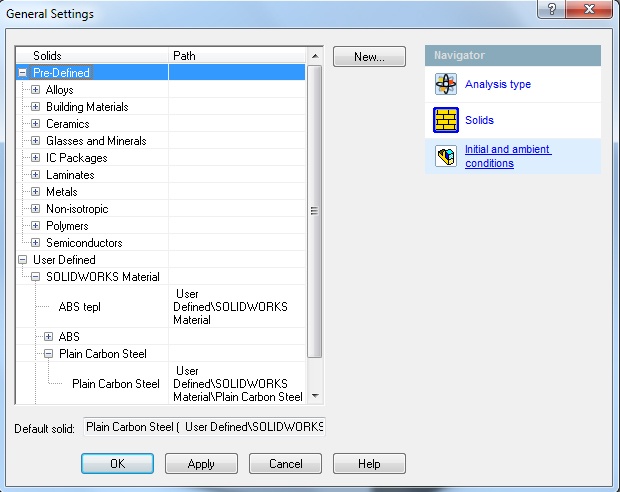Select the Plain Carbon Steel leaf material

click(x=115, y=384)
